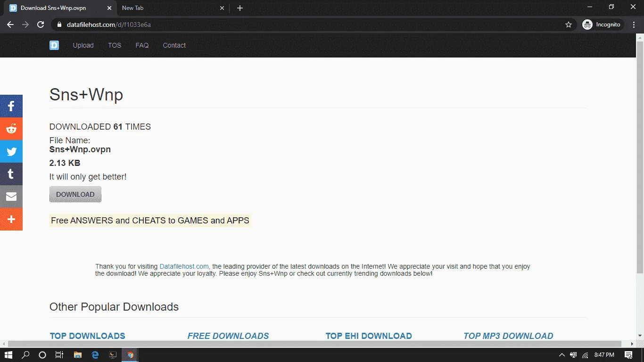The width and height of the screenshot is (644, 362).
Task: Share the page on Twitter
Action: pyautogui.click(x=11, y=152)
